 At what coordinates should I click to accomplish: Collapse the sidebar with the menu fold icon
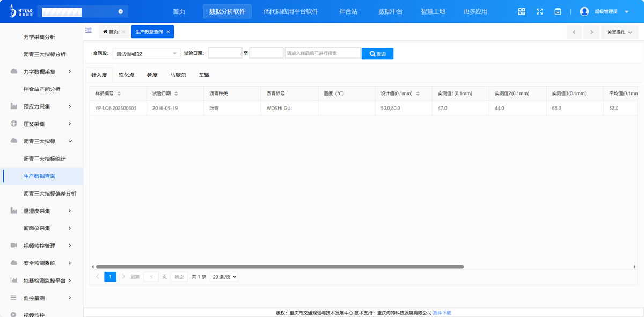click(x=89, y=31)
